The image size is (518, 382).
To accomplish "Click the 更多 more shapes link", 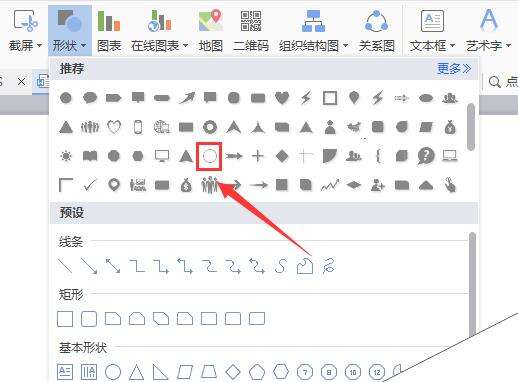I will [454, 69].
